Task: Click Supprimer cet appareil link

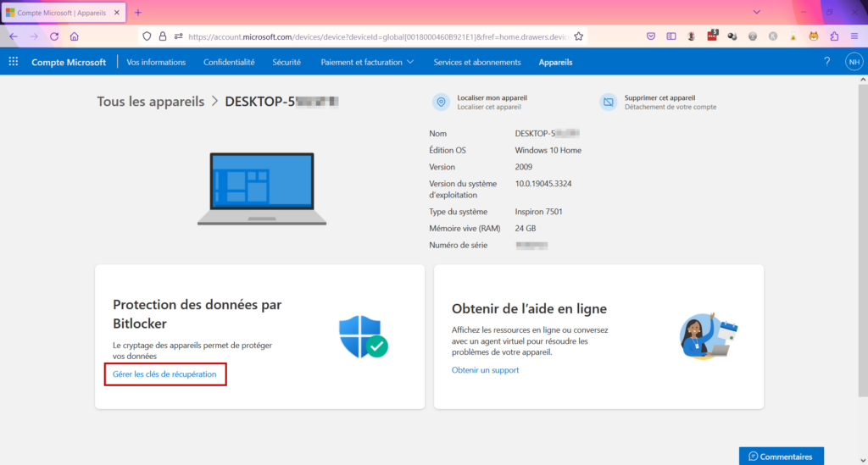Action: [659, 98]
